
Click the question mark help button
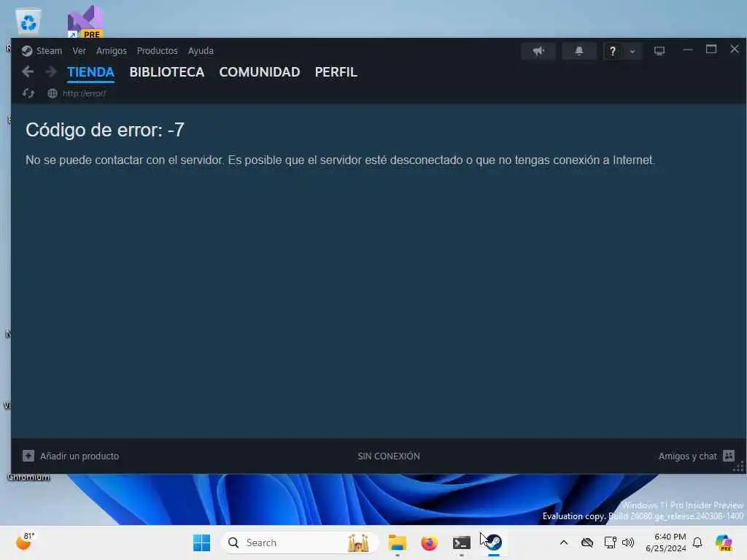[613, 51]
